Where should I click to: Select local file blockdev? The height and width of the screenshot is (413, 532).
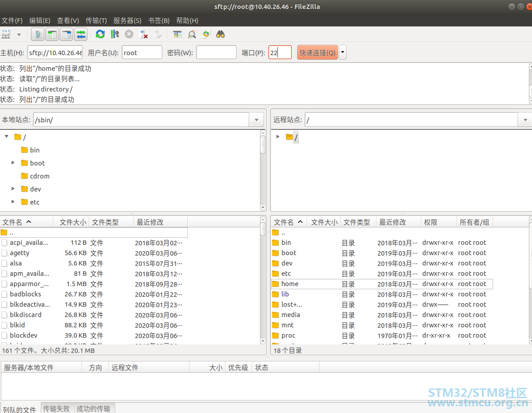tap(94, 335)
